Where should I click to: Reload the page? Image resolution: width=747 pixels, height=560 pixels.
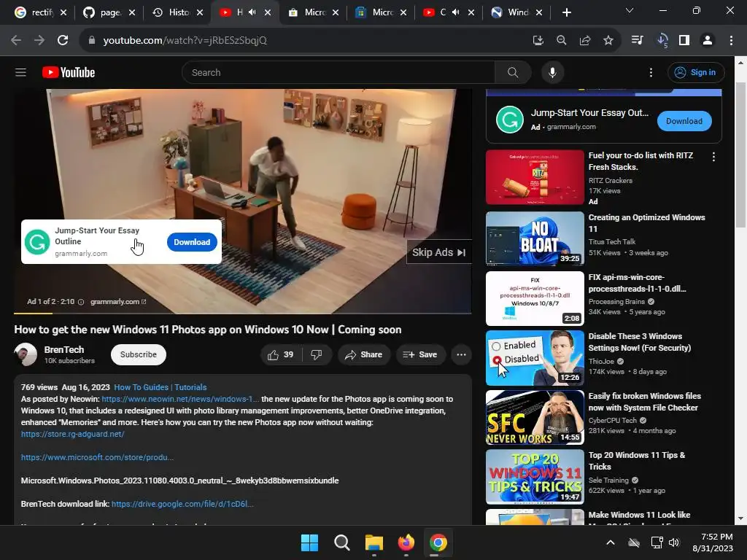tap(63, 41)
